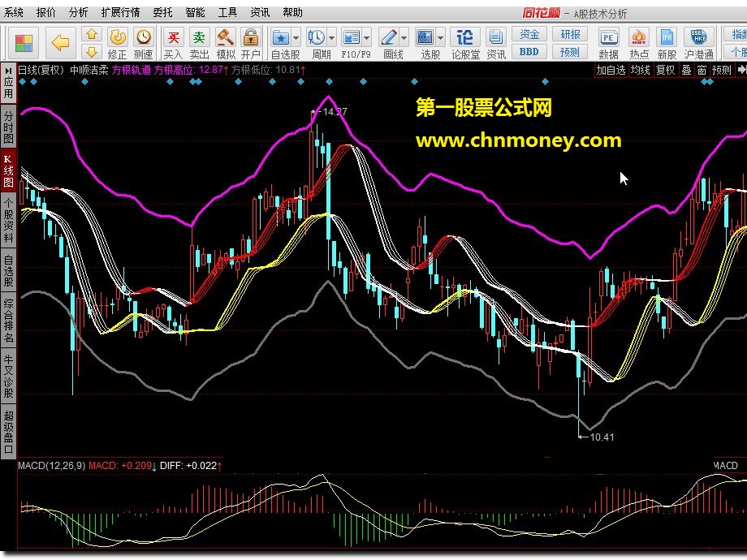747x560 pixels.
Task: Switch to the K线图 side tab
Action: point(9,171)
